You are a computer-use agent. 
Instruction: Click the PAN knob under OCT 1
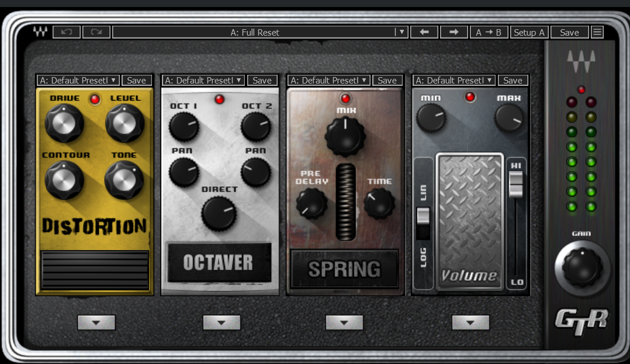click(184, 172)
